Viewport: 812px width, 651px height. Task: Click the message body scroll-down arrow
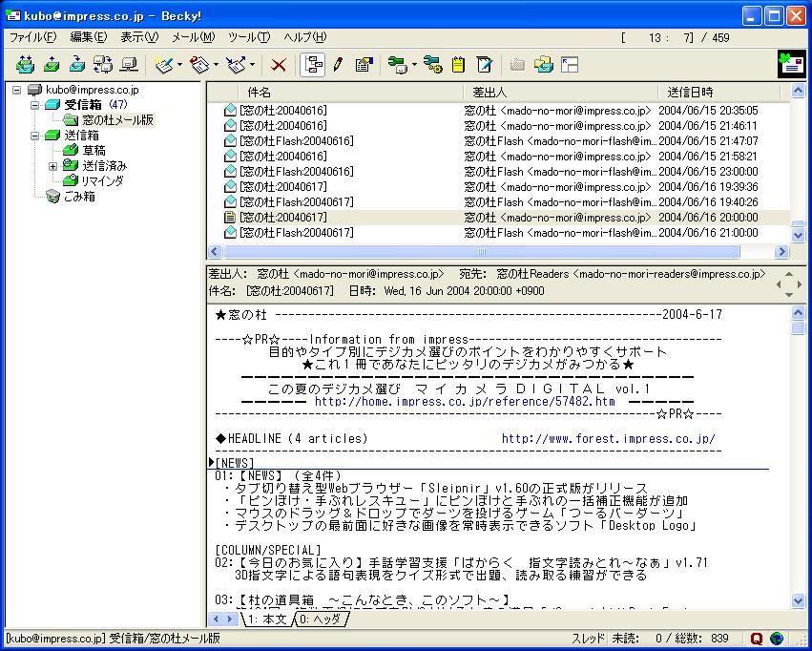pyautogui.click(x=798, y=600)
